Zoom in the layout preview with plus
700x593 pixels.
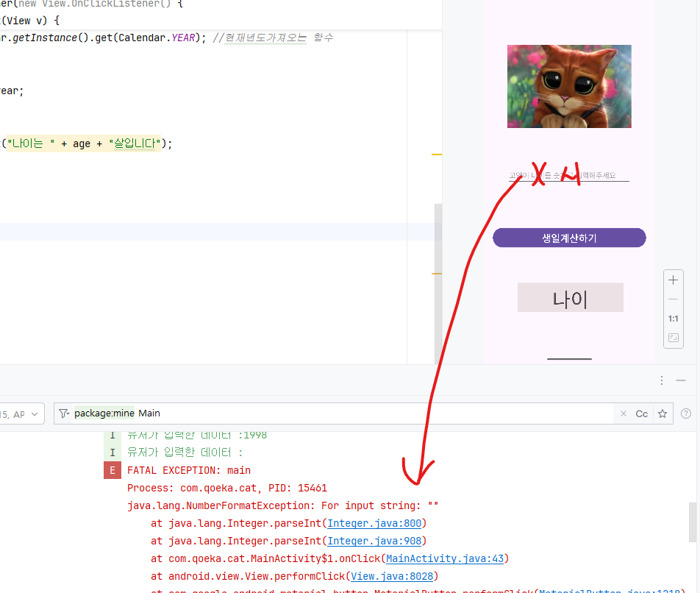[x=674, y=280]
